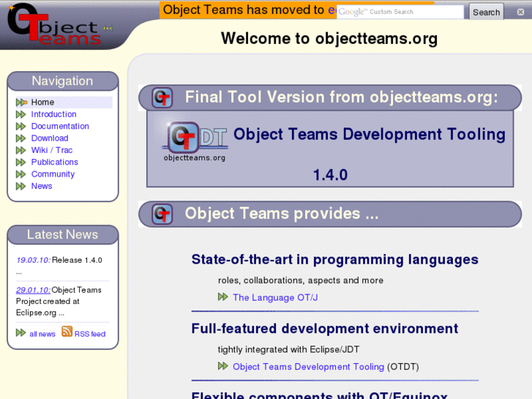Open the all news link
The image size is (532, 399).
tap(42, 334)
